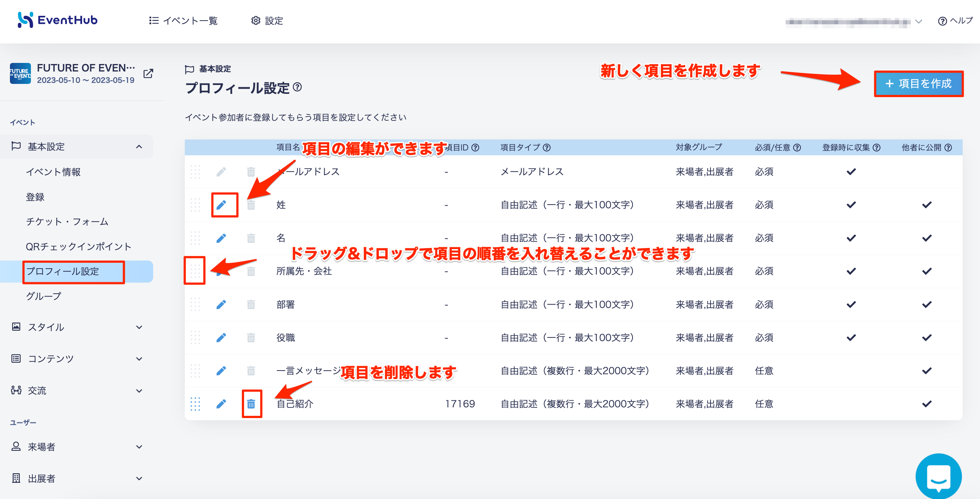Click help icon beside プロフィール設定 title
This screenshot has width=980, height=499.
pyautogui.click(x=297, y=87)
